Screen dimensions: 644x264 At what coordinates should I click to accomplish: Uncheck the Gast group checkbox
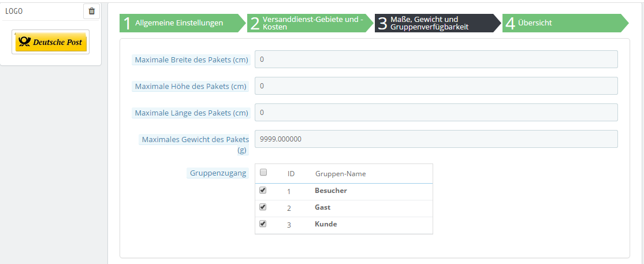tap(263, 207)
